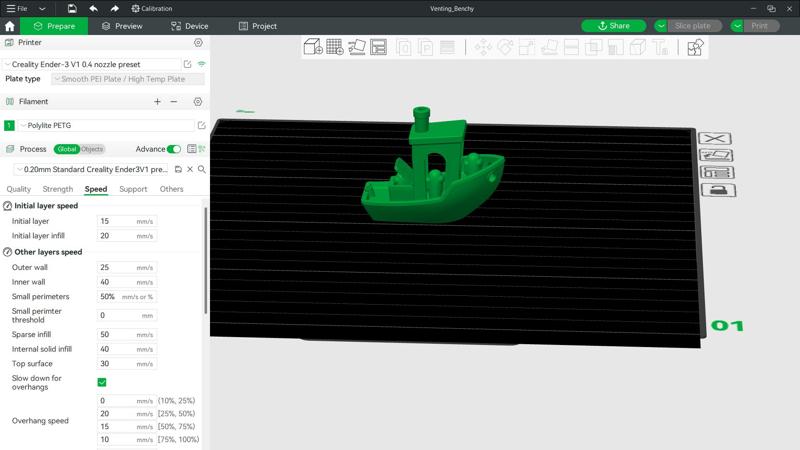Click the Add plate grid icon
Image resolution: width=800 pixels, height=450 pixels.
(335, 47)
